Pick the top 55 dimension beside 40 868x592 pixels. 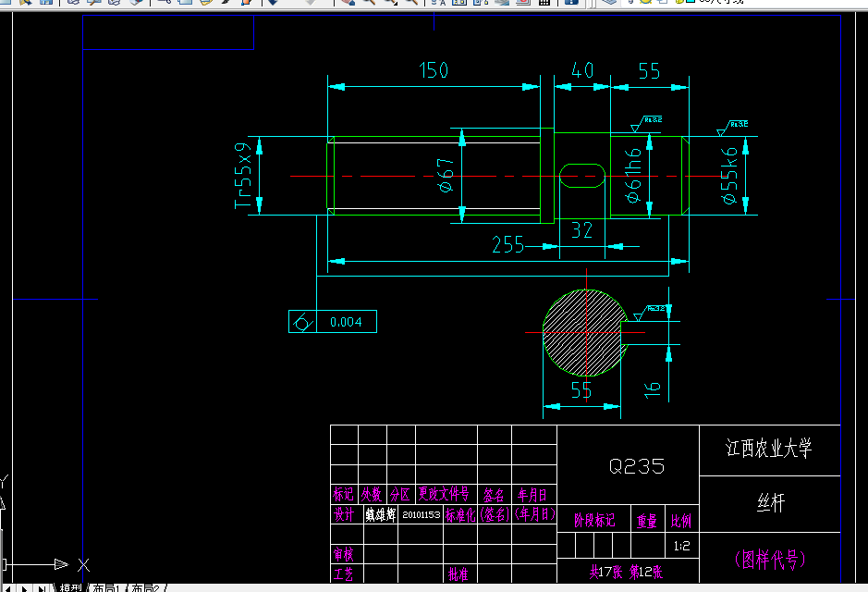(649, 71)
